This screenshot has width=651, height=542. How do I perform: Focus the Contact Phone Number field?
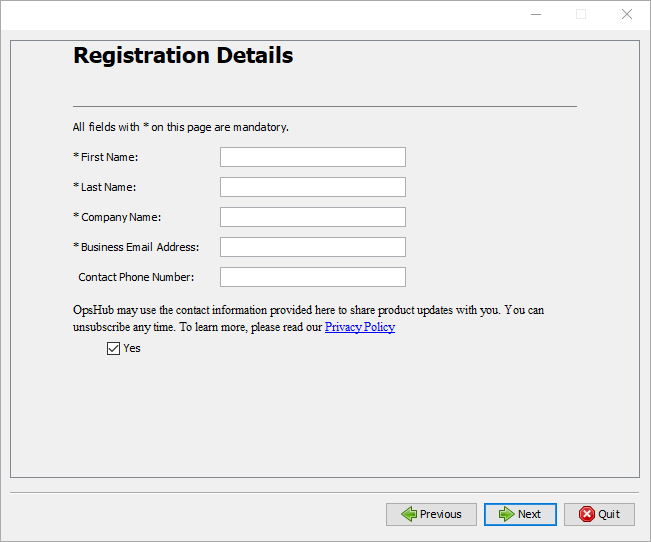coord(312,277)
